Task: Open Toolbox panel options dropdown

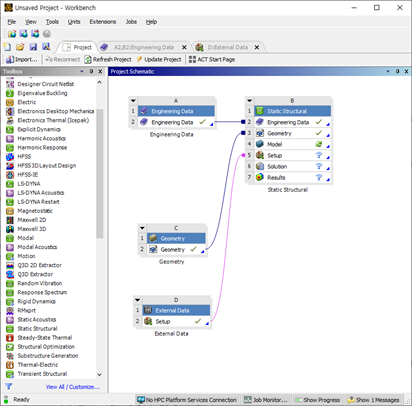Action: pyautogui.click(x=82, y=71)
